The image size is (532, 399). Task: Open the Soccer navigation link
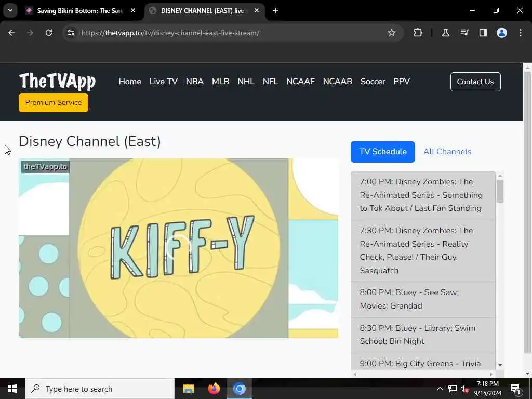(373, 82)
